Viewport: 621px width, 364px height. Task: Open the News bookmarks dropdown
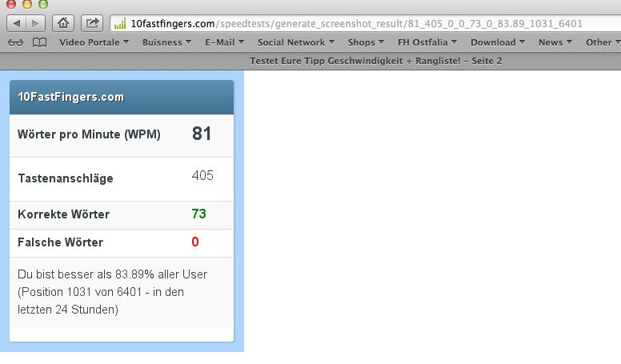point(555,42)
